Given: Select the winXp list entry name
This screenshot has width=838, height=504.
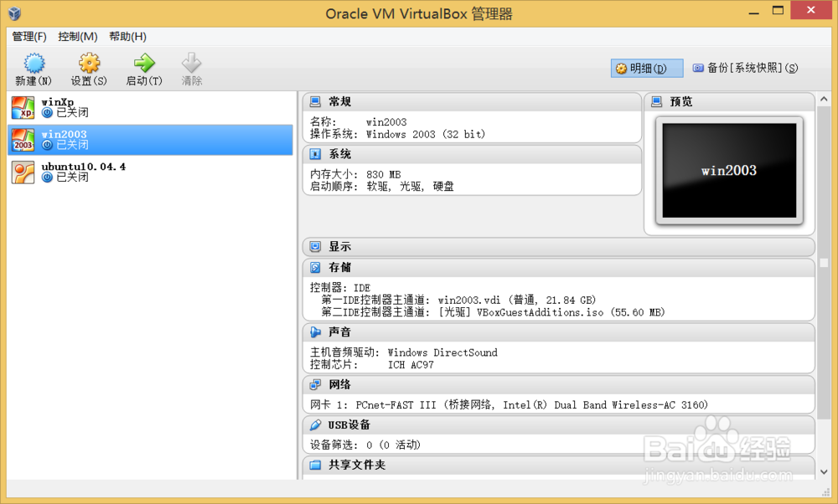Looking at the screenshot, I should click(x=58, y=102).
